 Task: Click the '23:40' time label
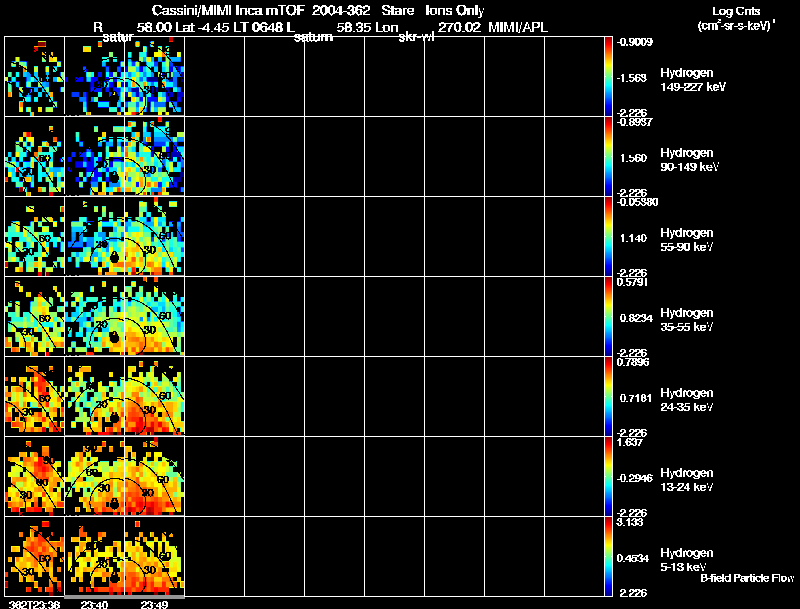[x=94, y=605]
